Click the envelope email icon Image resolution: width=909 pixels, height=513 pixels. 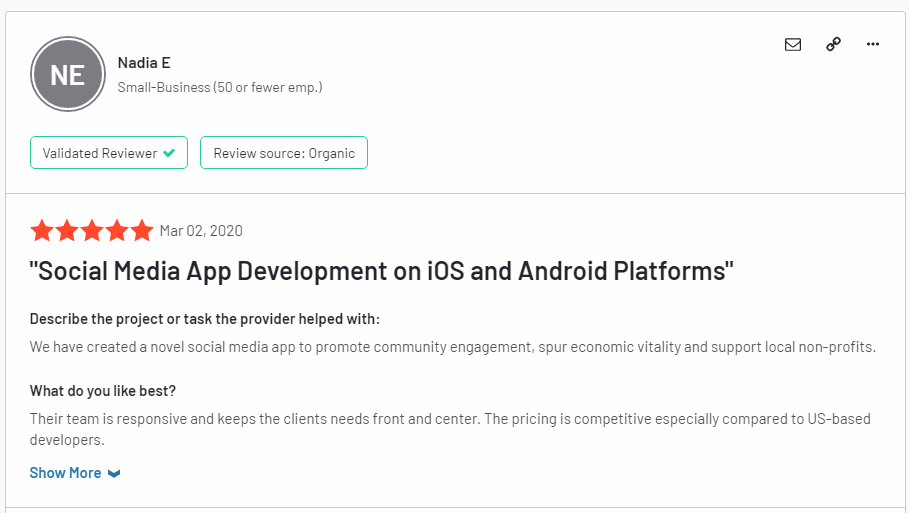coord(793,44)
